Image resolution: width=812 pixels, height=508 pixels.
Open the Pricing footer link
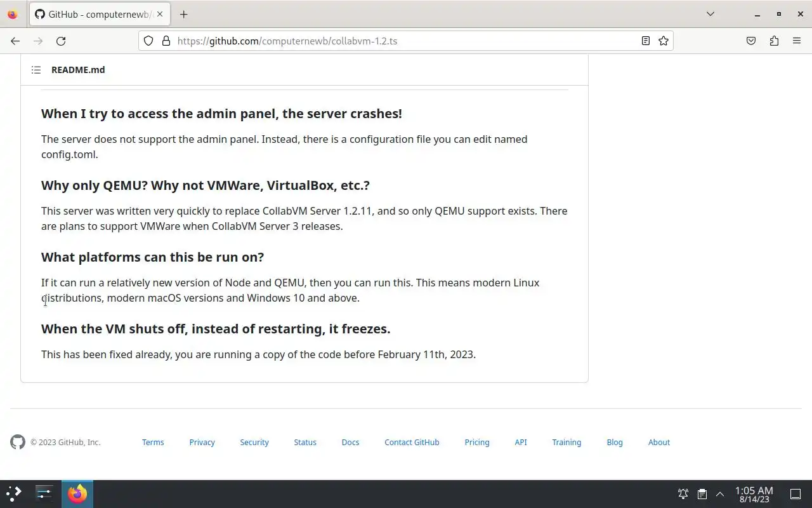pyautogui.click(x=477, y=442)
